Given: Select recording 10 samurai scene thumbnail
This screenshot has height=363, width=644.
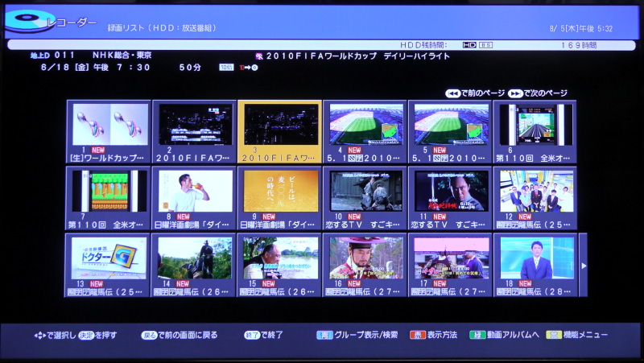Looking at the screenshot, I should (x=366, y=191).
